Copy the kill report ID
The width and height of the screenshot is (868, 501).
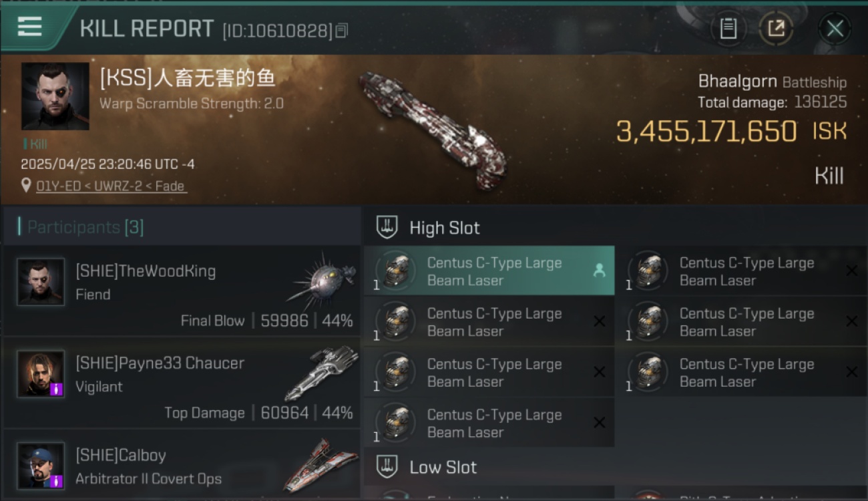click(x=342, y=30)
